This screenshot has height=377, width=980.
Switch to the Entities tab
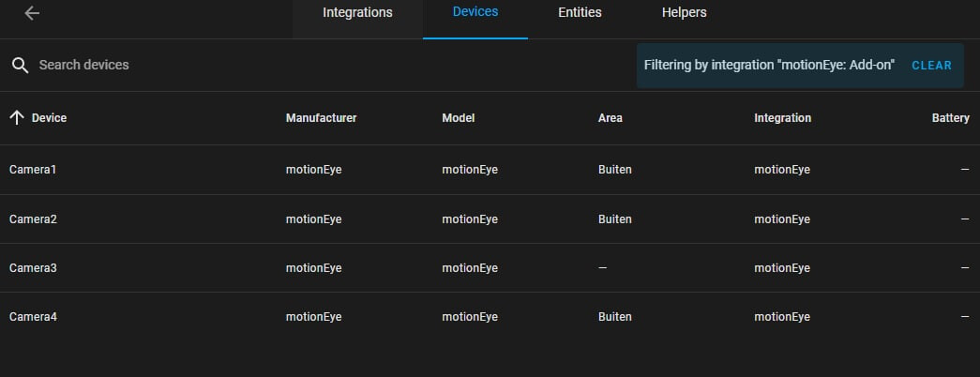click(x=580, y=13)
